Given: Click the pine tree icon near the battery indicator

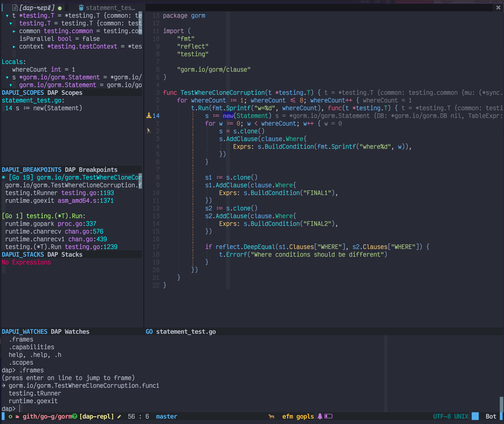Looking at the screenshot, I should (320, 416).
